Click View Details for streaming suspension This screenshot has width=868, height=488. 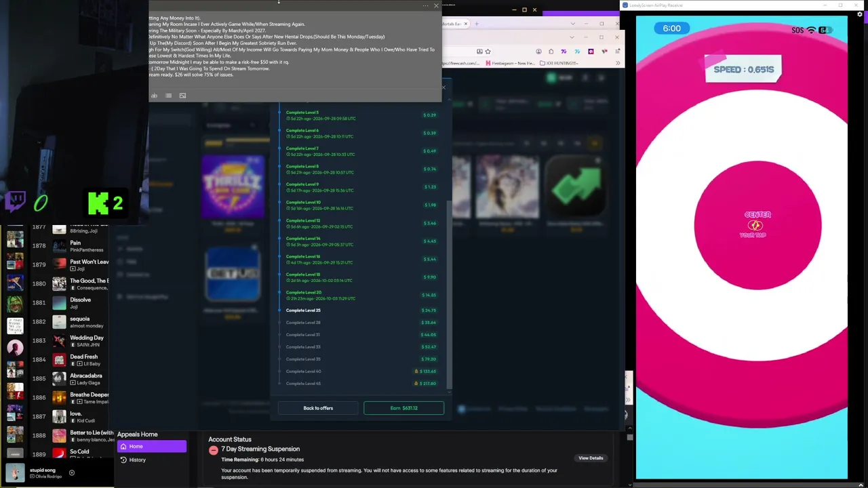[591, 458]
